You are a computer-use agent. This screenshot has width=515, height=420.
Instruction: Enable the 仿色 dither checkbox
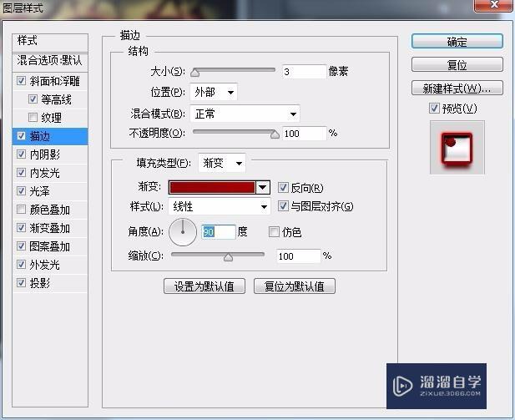274,231
